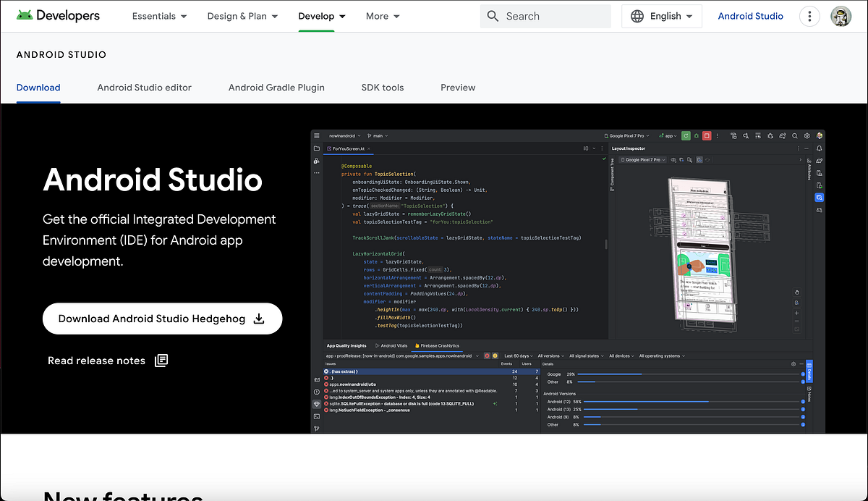
Task: Click the highlighted Layout Inspector sidebar icon
Action: click(x=819, y=197)
